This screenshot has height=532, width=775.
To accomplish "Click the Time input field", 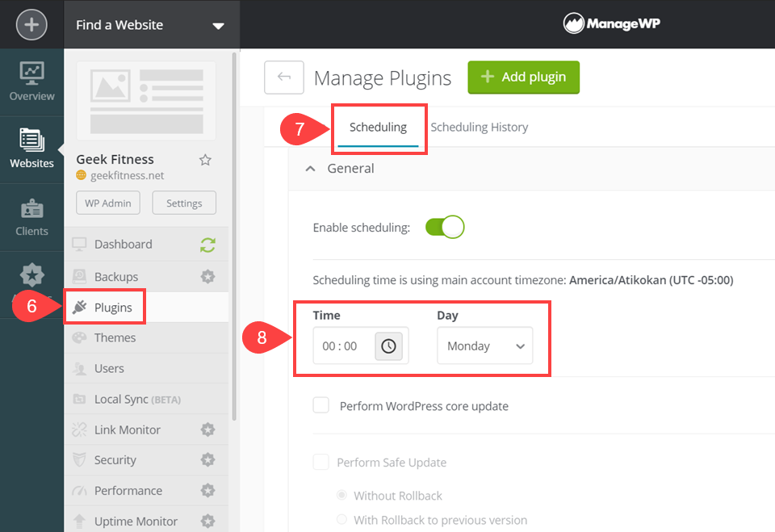I will pos(343,345).
